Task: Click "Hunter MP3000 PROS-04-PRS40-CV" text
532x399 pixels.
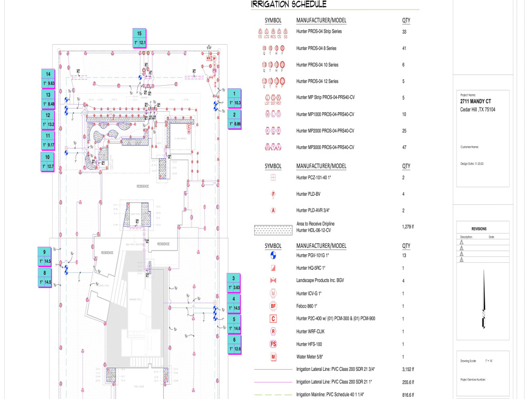Action: [x=325, y=147]
